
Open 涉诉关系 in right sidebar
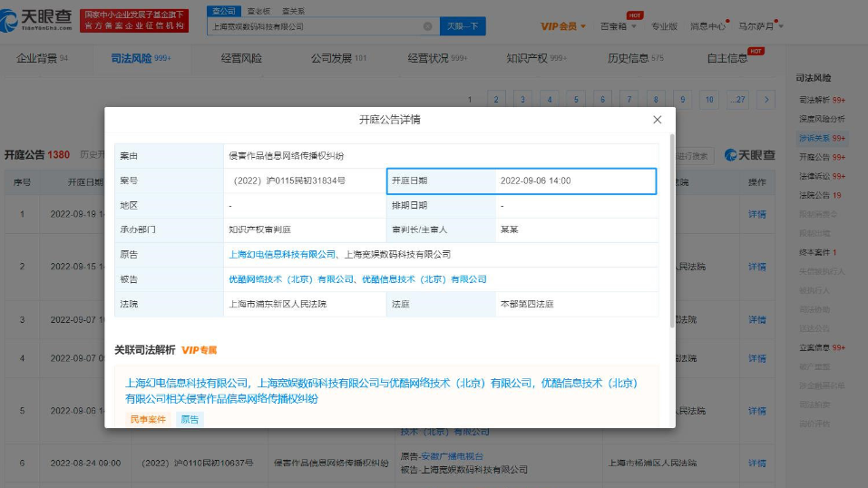822,138
